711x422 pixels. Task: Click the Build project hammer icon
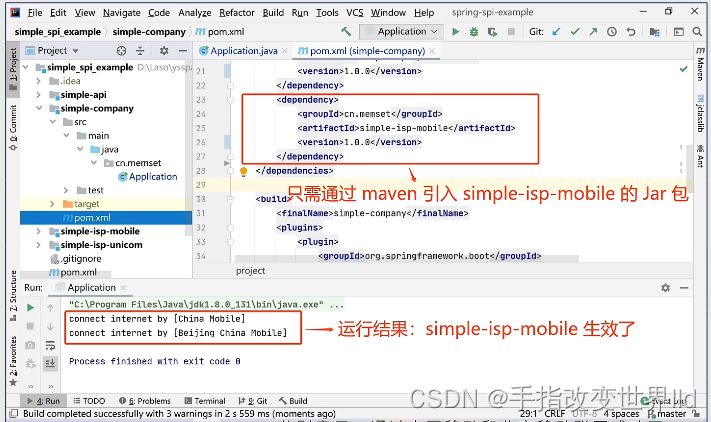point(346,31)
